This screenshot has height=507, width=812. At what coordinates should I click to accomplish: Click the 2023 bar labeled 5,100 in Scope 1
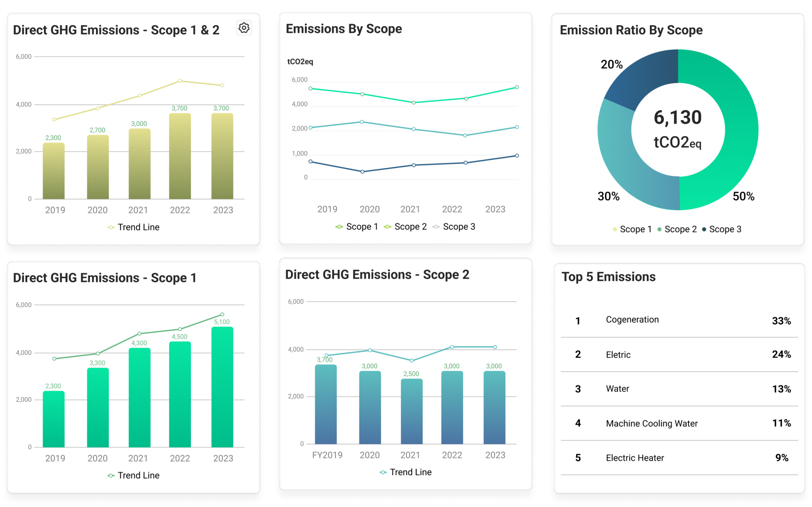(x=222, y=387)
